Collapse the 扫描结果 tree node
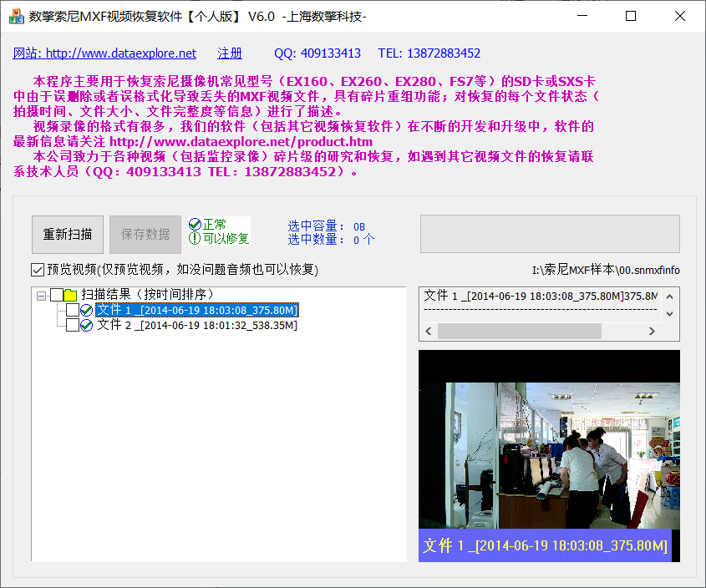Screen dimensions: 706x588 (42, 296)
